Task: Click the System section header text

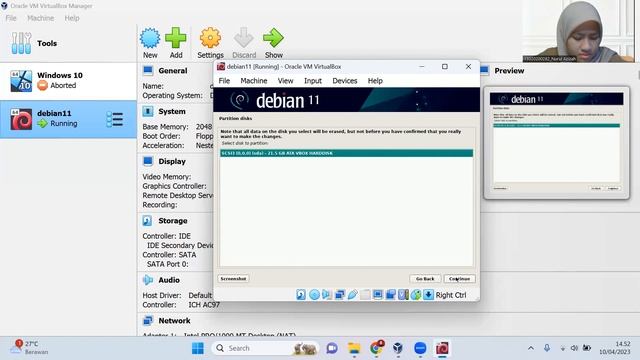Action: 172,111
